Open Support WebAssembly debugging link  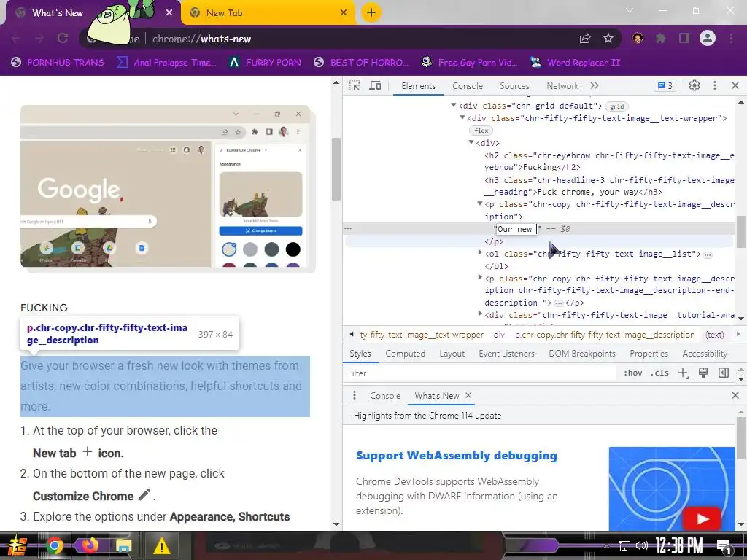[457, 456]
